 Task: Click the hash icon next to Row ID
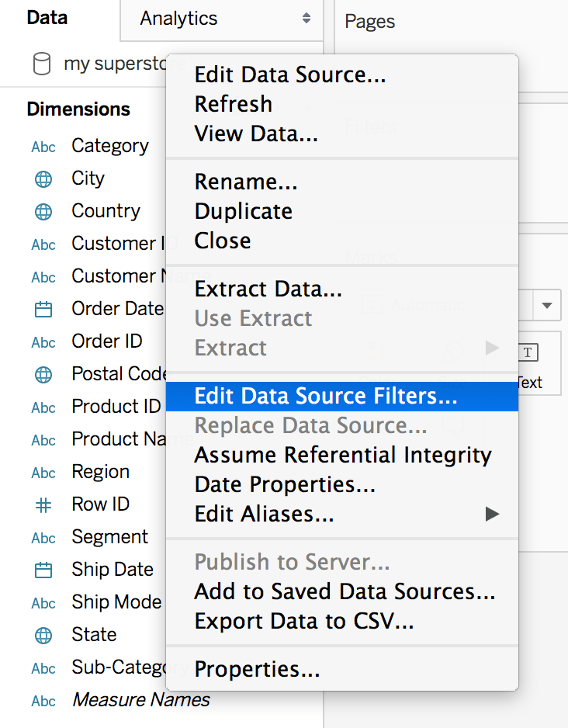[43, 505]
